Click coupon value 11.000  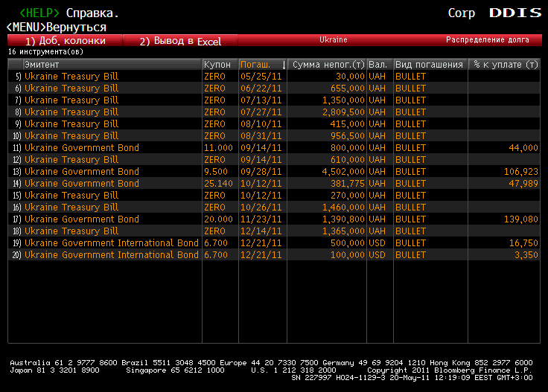point(218,148)
